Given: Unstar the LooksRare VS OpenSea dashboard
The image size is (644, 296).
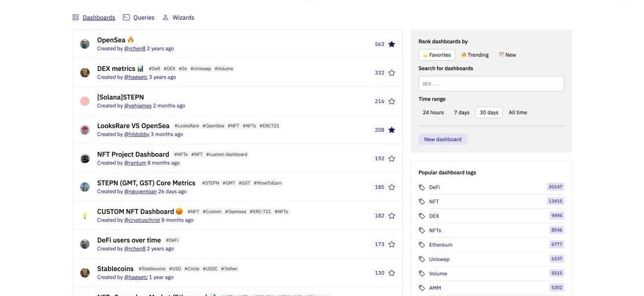Looking at the screenshot, I should pyautogui.click(x=392, y=130).
